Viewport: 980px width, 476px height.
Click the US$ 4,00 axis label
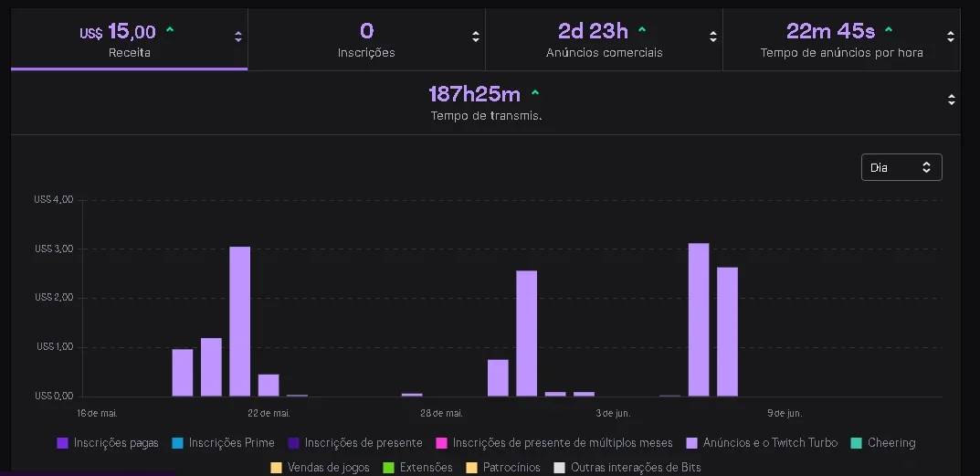[x=54, y=199]
